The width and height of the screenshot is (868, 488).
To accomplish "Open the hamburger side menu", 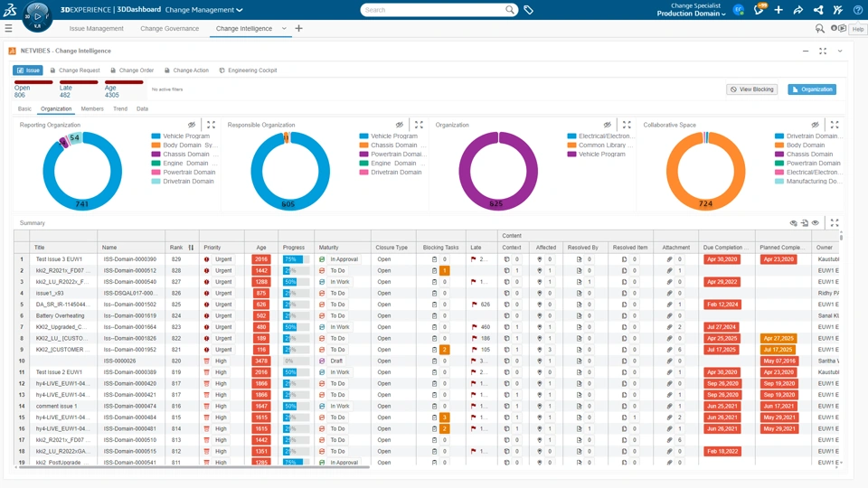I will tap(8, 28).
